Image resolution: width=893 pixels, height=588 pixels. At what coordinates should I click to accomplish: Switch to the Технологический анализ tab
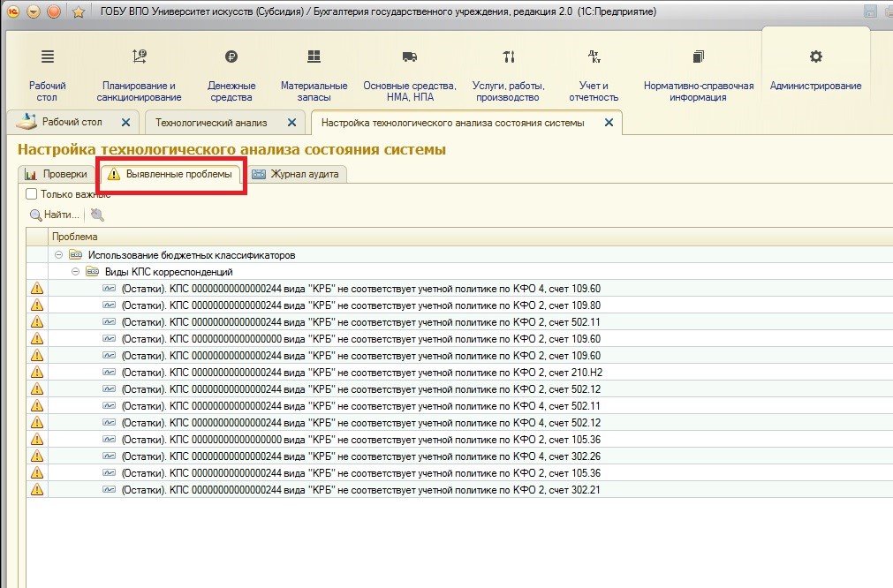click(x=211, y=123)
